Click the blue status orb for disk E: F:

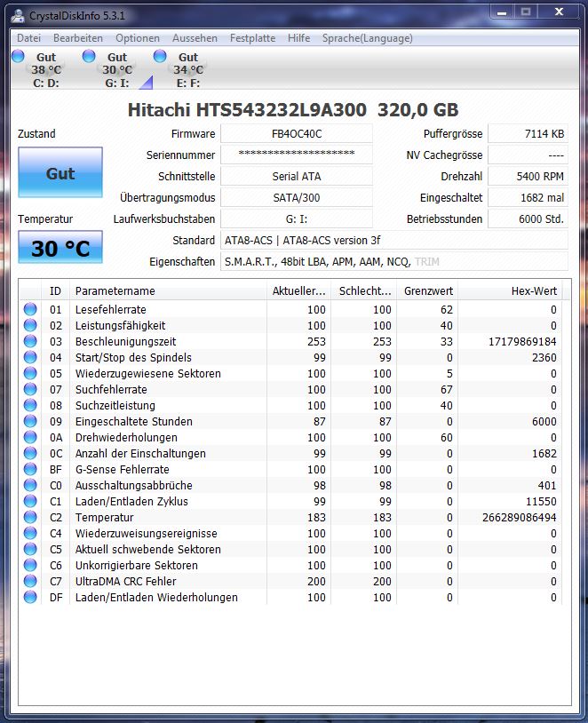[160, 56]
